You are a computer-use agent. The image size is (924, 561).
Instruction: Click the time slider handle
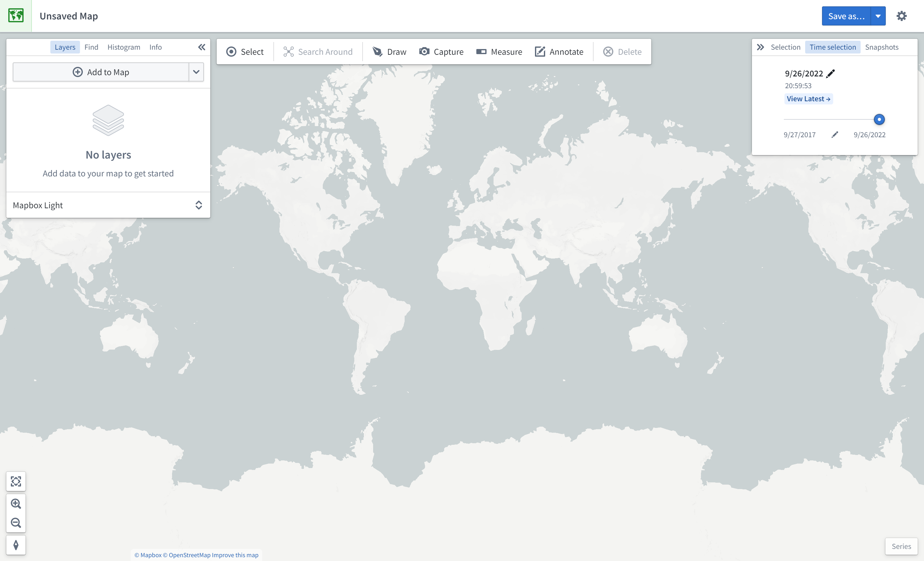coord(879,119)
